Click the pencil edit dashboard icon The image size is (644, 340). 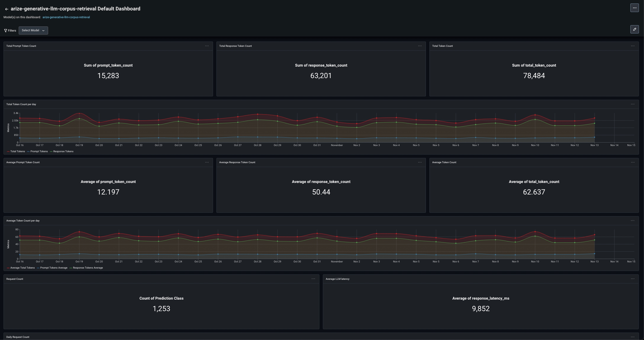pos(634,29)
